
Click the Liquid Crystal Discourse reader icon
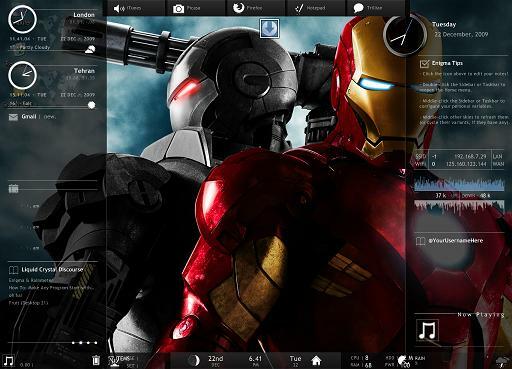coord(13,270)
